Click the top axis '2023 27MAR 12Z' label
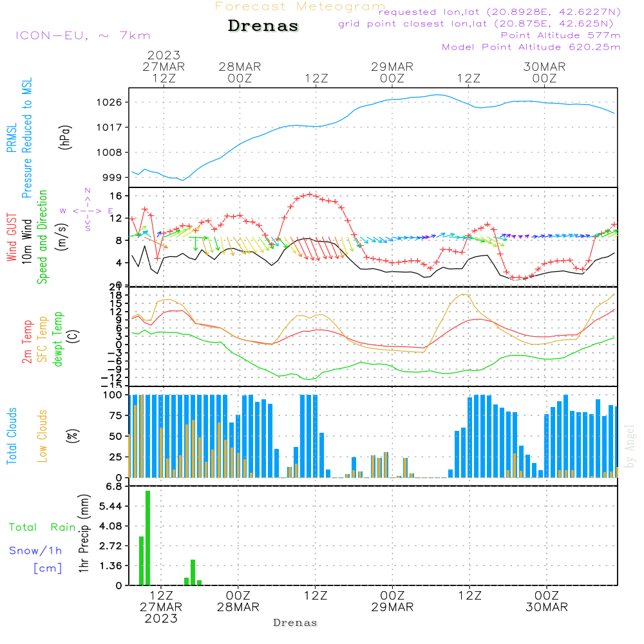The image size is (644, 644). click(164, 66)
